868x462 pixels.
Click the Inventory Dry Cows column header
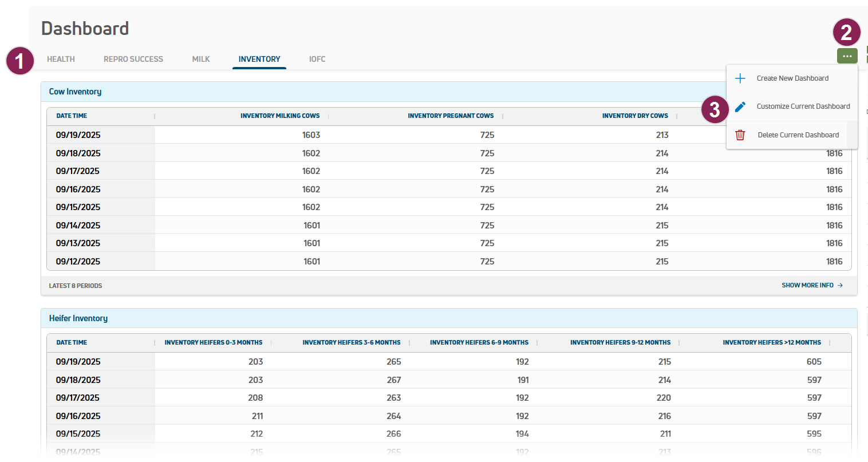(x=635, y=116)
